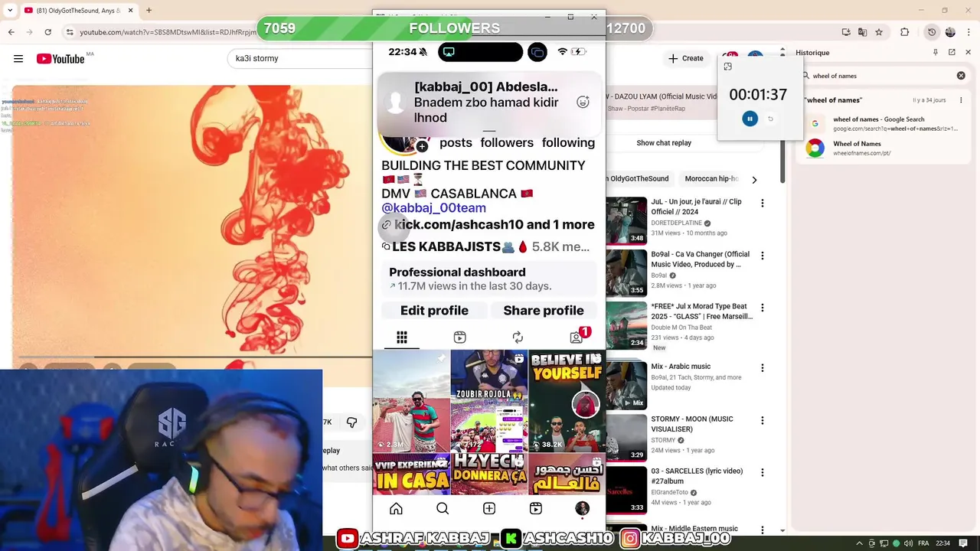Open the Google Translate page icon
Image resolution: width=980 pixels, height=551 pixels.
(862, 32)
